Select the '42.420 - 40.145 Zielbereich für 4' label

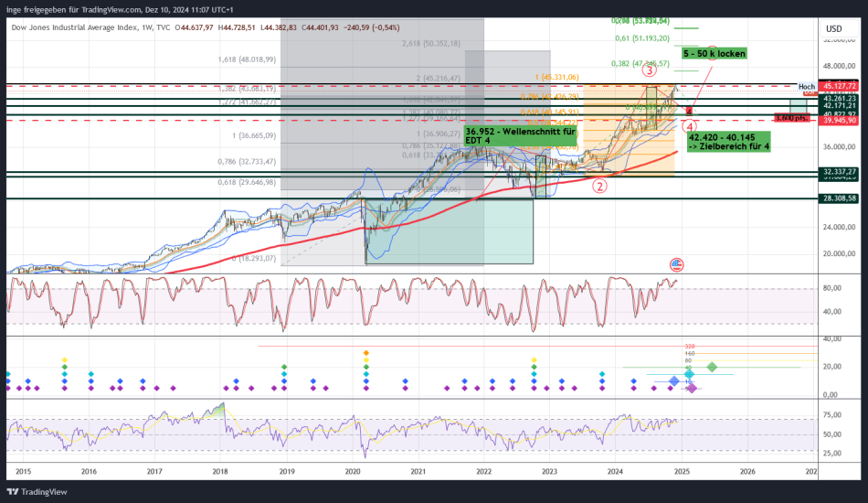click(x=728, y=141)
